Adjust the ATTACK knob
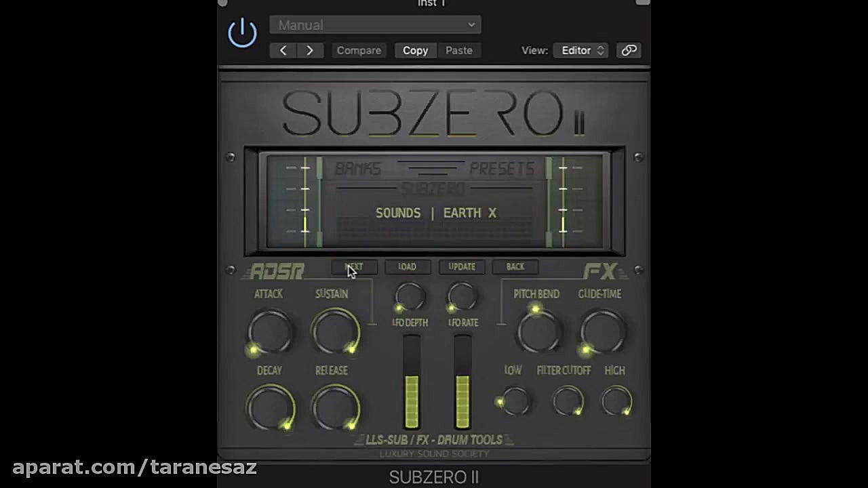The height and width of the screenshot is (488, 868). point(269,332)
